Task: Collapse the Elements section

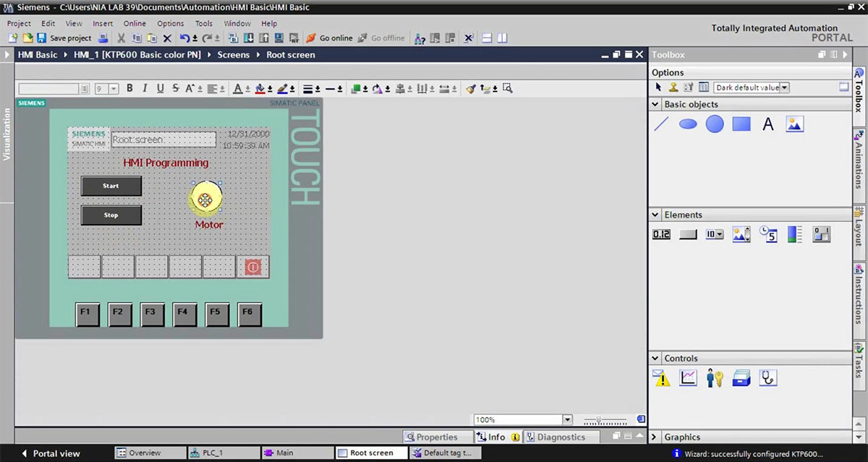Action: tap(655, 215)
